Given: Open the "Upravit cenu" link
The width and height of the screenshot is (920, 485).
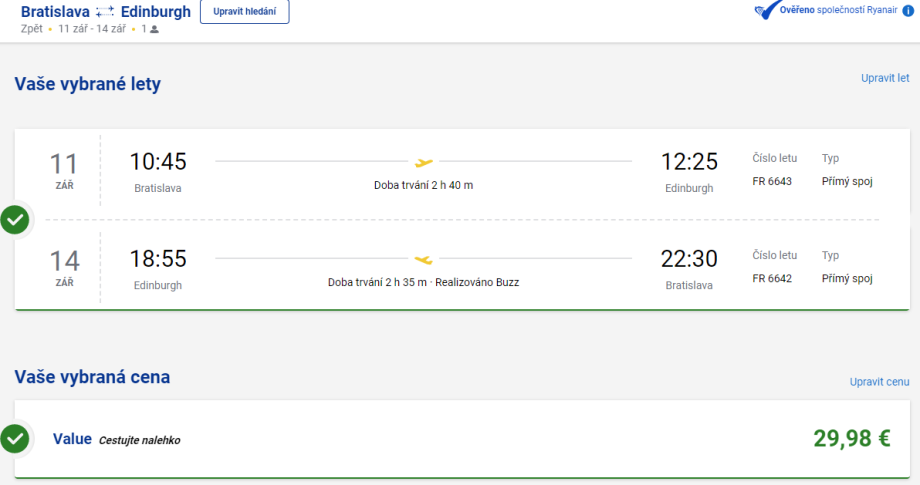Looking at the screenshot, I should click(879, 381).
